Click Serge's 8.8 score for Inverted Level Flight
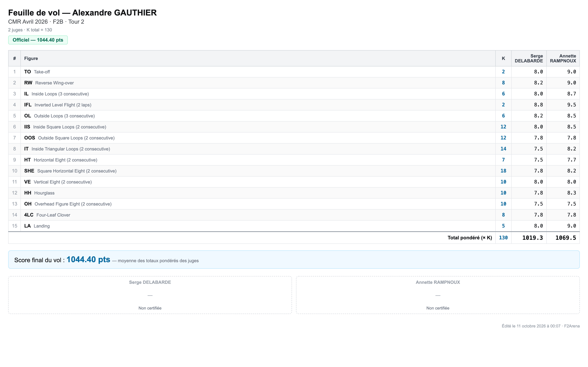Screen dimensions: 588x367 click(538, 105)
